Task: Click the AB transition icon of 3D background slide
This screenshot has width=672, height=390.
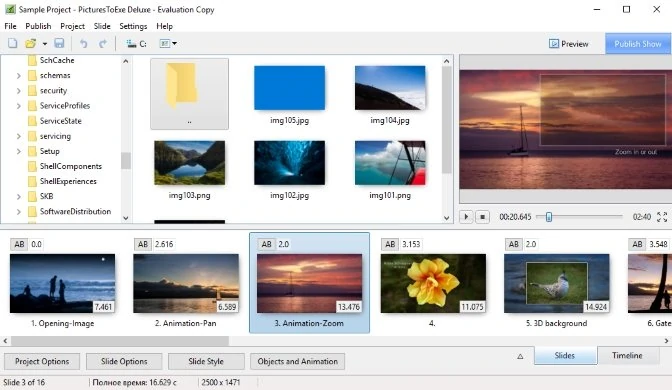Action: (x=513, y=244)
